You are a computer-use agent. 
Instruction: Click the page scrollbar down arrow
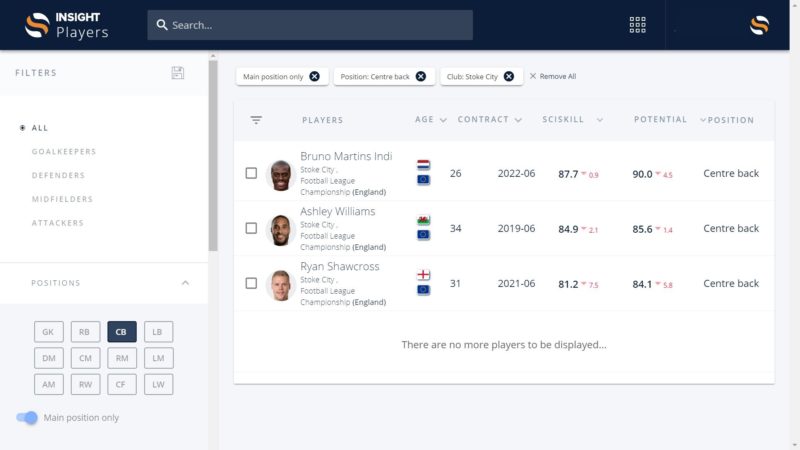pyautogui.click(x=795, y=445)
